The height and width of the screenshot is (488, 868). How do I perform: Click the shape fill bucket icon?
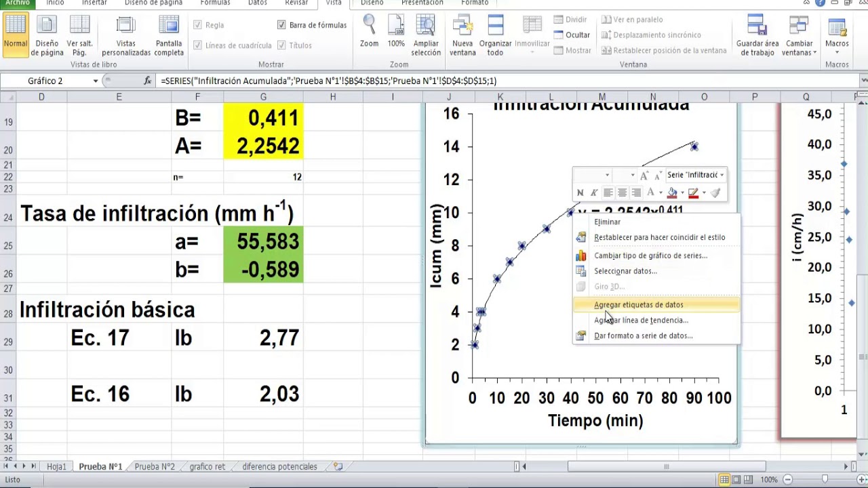[x=673, y=193]
